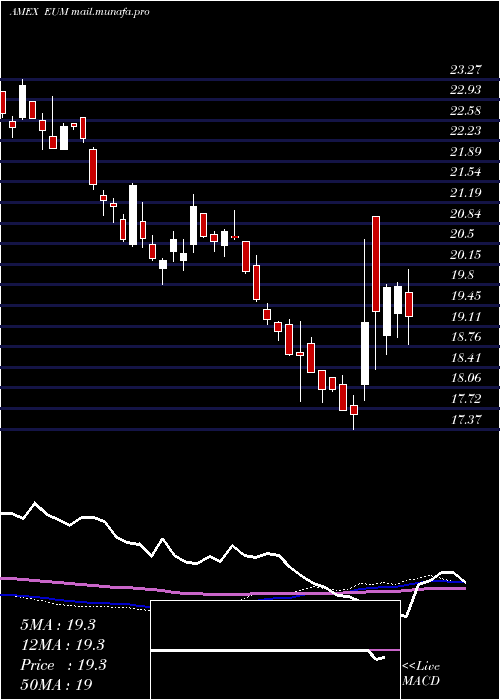Click the '50MA : 19' indicator text
500x700 pixels.
(x=56, y=684)
